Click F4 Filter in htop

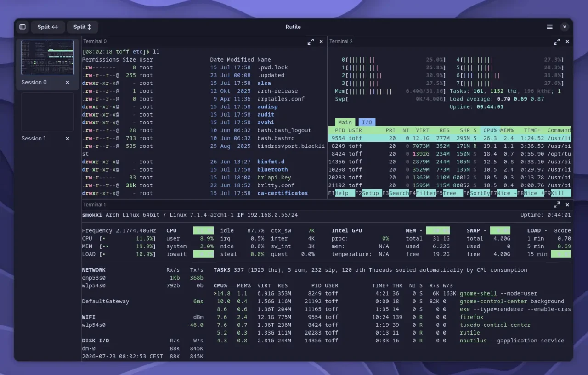pos(423,193)
